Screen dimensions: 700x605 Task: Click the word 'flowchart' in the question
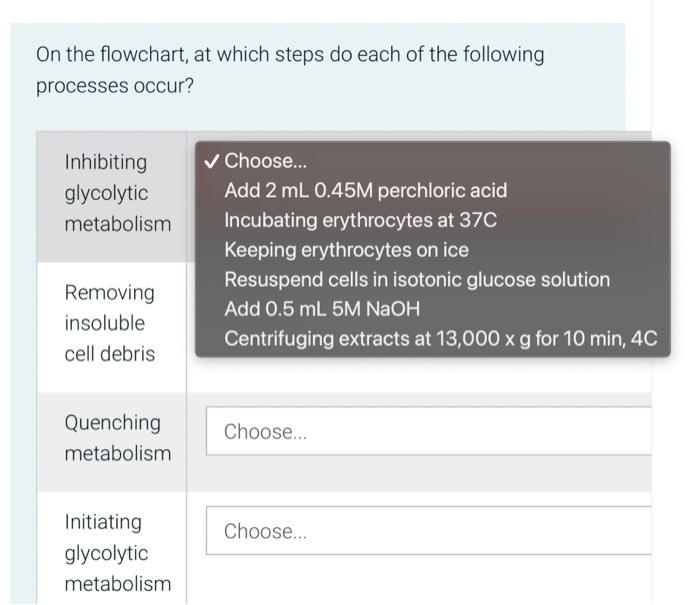[x=158, y=54]
